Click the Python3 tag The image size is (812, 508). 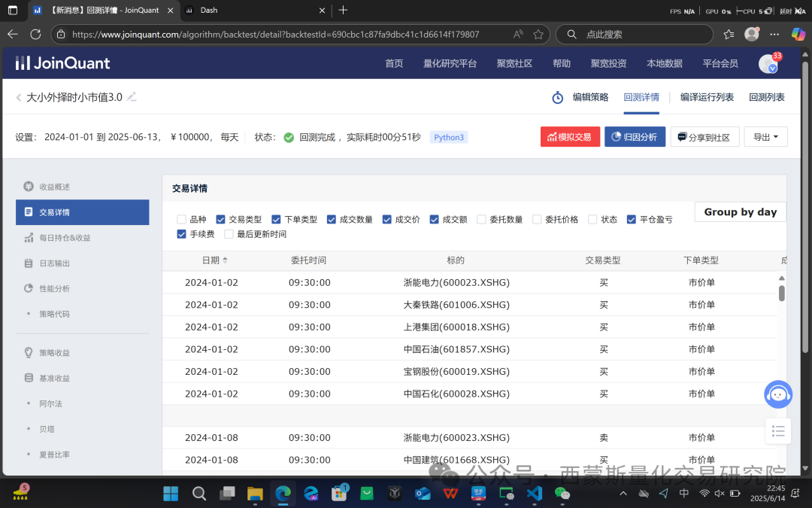(x=448, y=137)
